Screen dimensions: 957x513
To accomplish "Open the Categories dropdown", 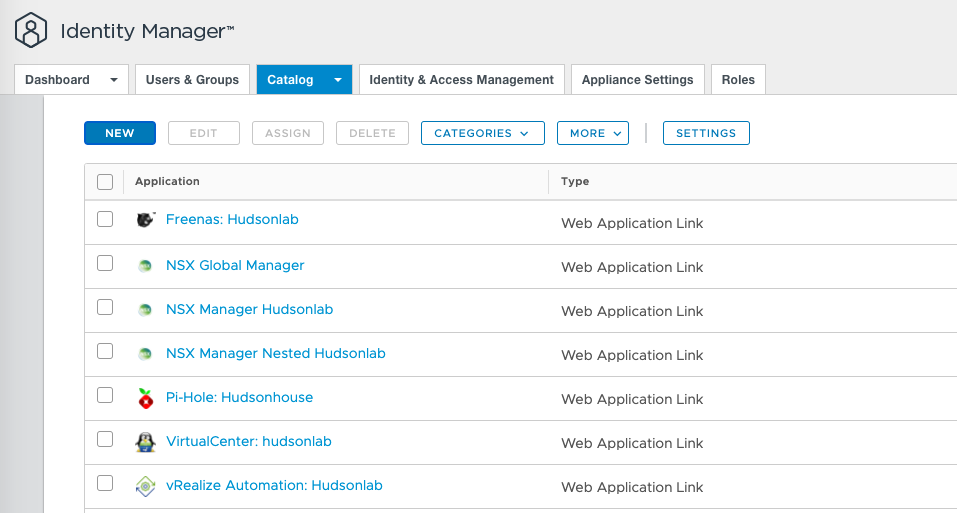I will 483,133.
